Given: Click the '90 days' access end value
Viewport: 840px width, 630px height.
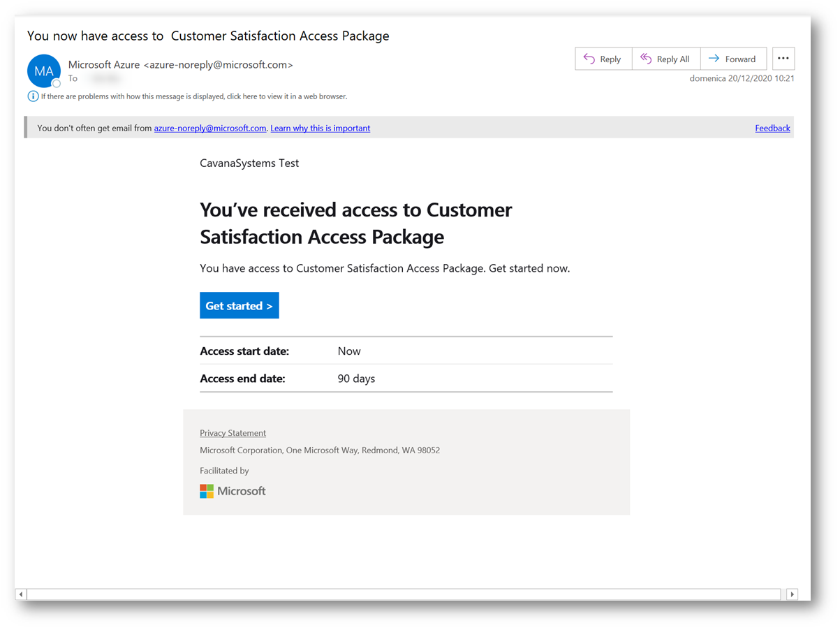Looking at the screenshot, I should point(356,379).
